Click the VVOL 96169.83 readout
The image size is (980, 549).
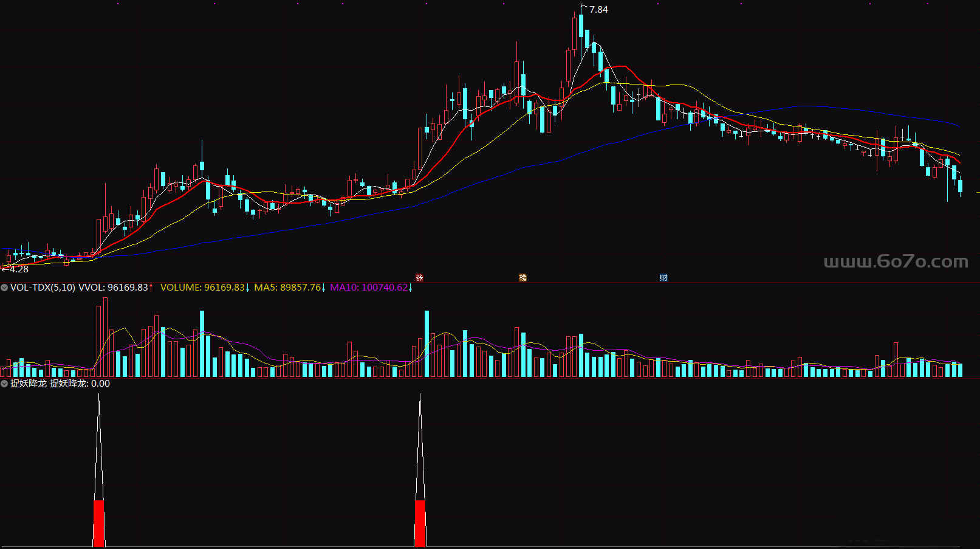point(113,288)
